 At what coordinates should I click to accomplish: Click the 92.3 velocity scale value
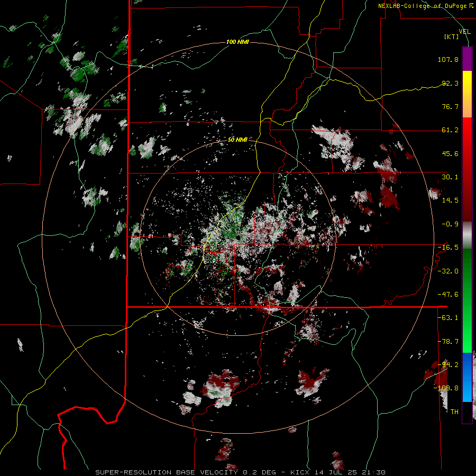point(450,83)
